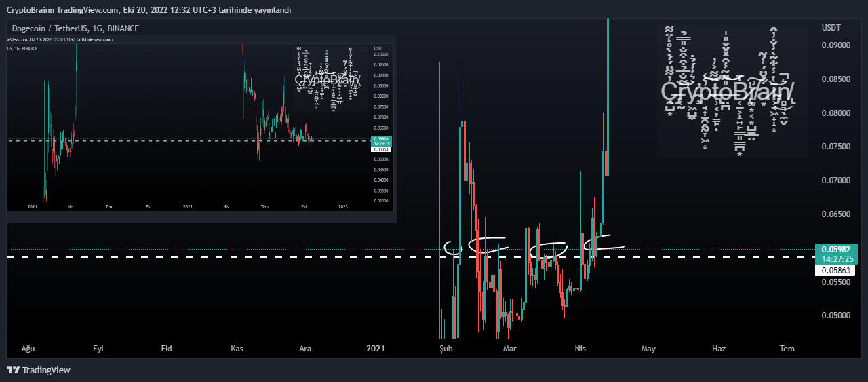Click the 0.06500 price axis label
The width and height of the screenshot is (868, 382).
point(835,214)
